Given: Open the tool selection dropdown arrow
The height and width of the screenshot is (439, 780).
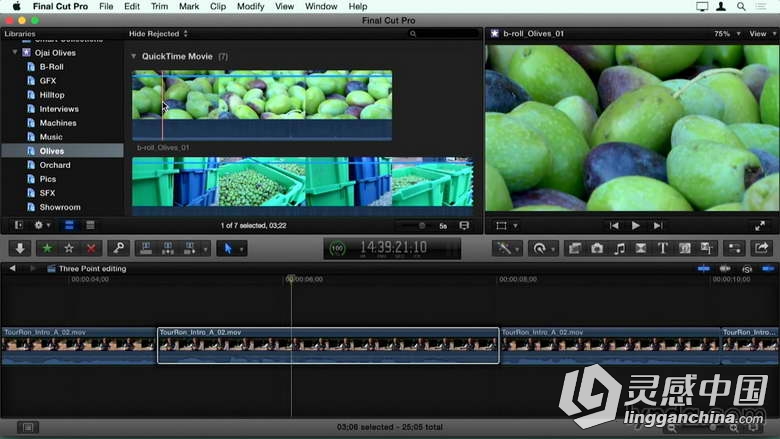Looking at the screenshot, I should [x=241, y=249].
